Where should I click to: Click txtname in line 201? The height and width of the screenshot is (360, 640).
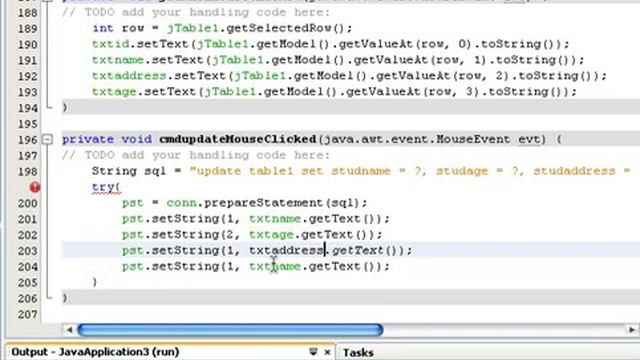point(275,219)
